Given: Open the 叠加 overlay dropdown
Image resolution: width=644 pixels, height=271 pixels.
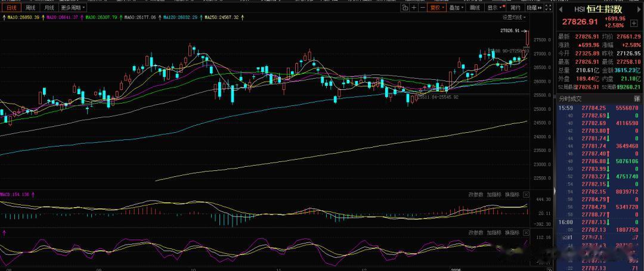Looking at the screenshot, I should (x=456, y=7).
